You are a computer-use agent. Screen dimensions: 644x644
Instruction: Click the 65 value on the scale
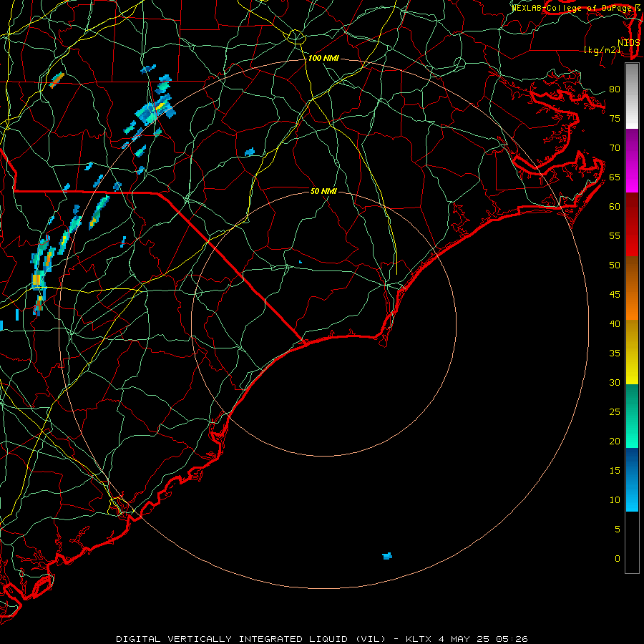615,177
